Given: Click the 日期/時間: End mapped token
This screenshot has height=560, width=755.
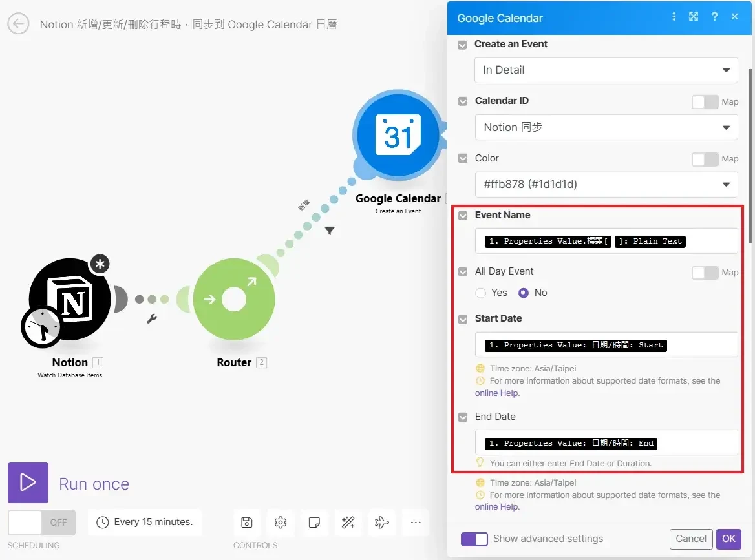Looking at the screenshot, I should point(571,444).
